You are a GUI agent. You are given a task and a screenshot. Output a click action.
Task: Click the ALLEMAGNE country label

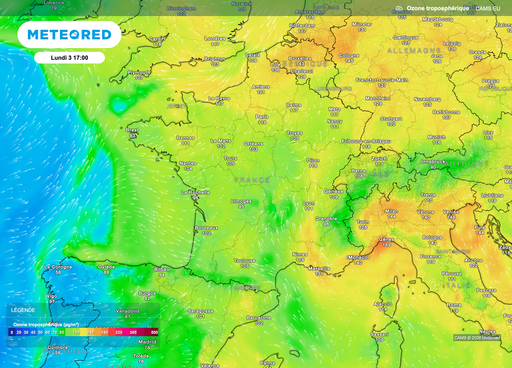tap(414, 51)
